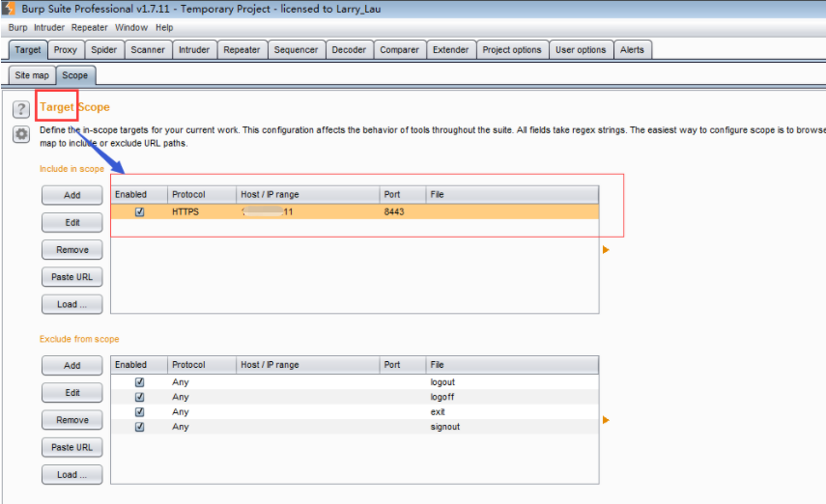The height and width of the screenshot is (504, 826).
Task: Switch to the Target tab
Action: coord(28,50)
